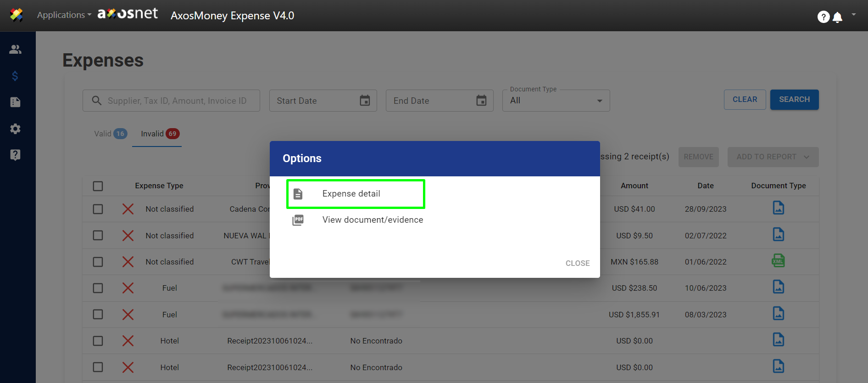Click the supplier search input field
This screenshot has height=383, width=868.
click(177, 101)
